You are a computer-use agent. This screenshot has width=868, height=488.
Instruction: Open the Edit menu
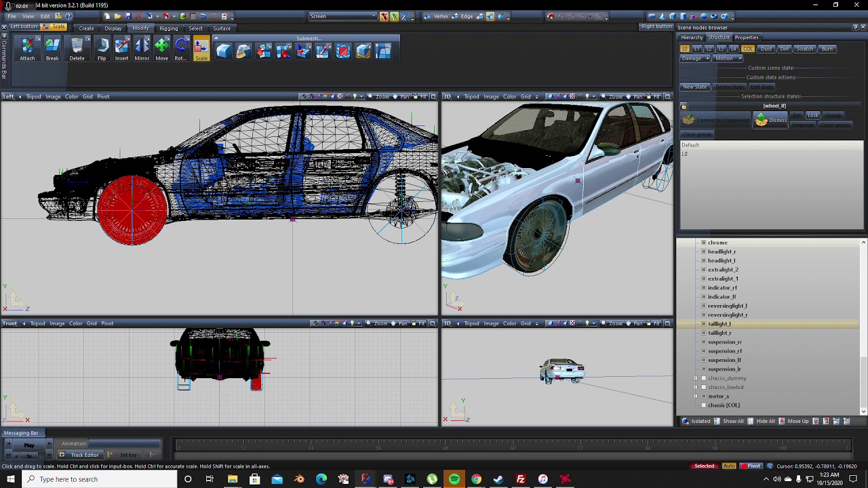click(x=45, y=16)
